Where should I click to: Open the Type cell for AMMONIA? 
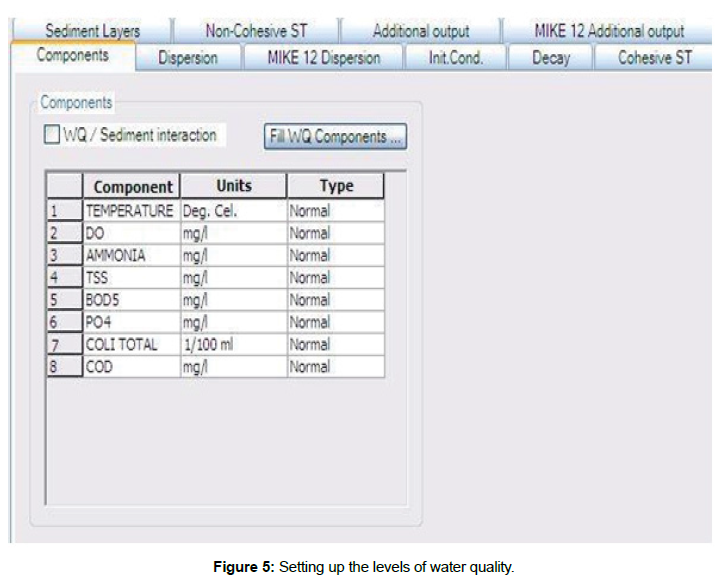(x=335, y=255)
